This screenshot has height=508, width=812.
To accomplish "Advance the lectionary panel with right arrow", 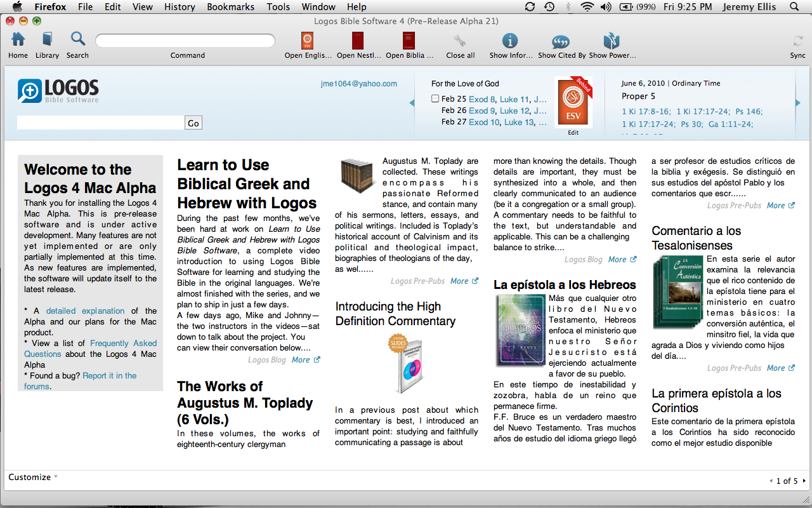I will tap(798, 103).
